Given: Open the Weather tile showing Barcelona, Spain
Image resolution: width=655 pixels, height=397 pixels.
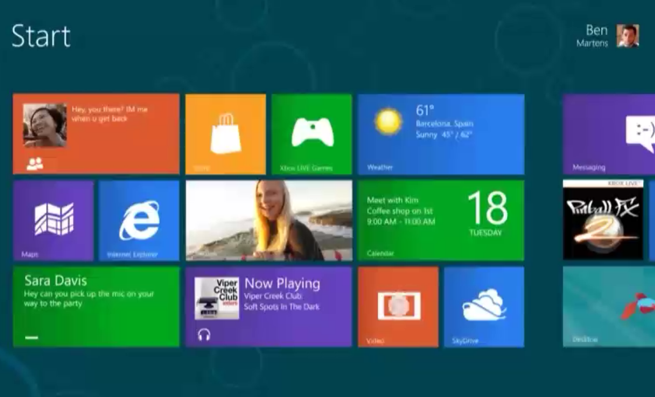Looking at the screenshot, I should 441,134.
